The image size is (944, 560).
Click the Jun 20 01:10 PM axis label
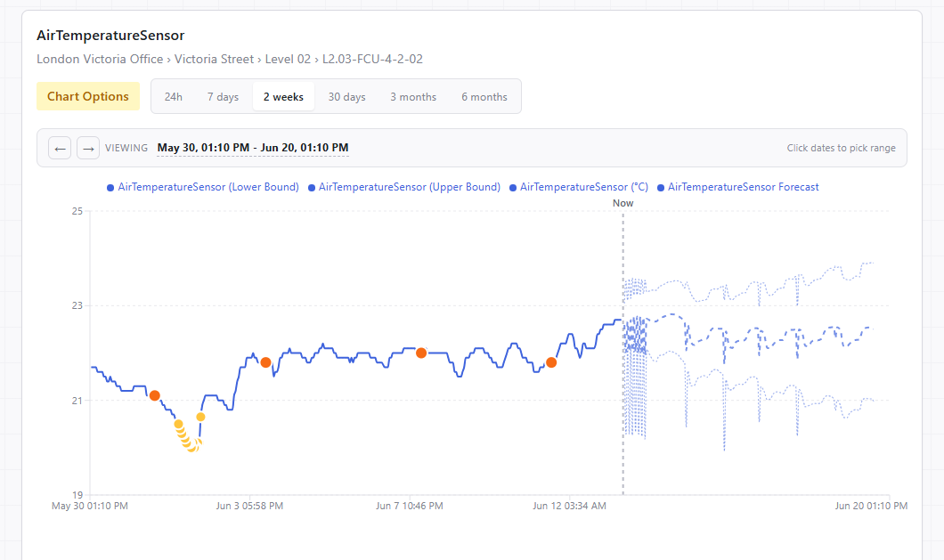(871, 506)
